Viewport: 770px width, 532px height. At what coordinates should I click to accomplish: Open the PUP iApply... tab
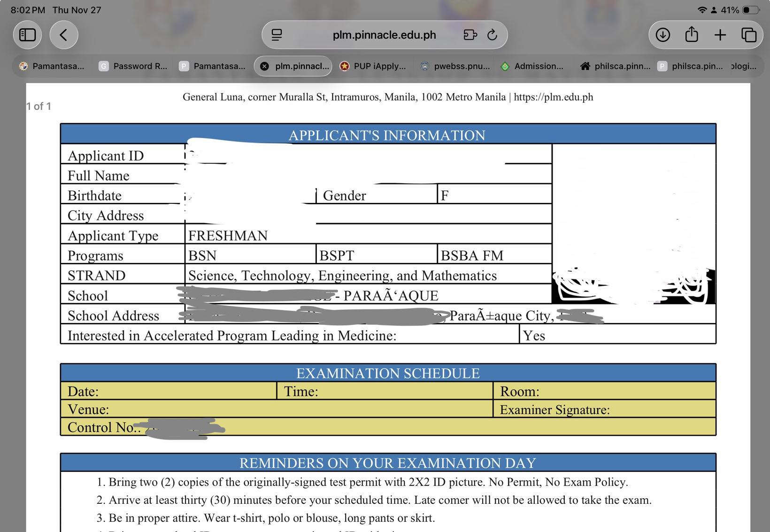pyautogui.click(x=374, y=66)
